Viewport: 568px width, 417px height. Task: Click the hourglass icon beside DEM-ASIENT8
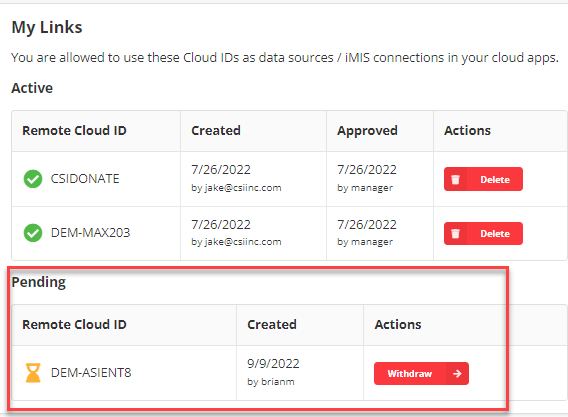coord(33,373)
